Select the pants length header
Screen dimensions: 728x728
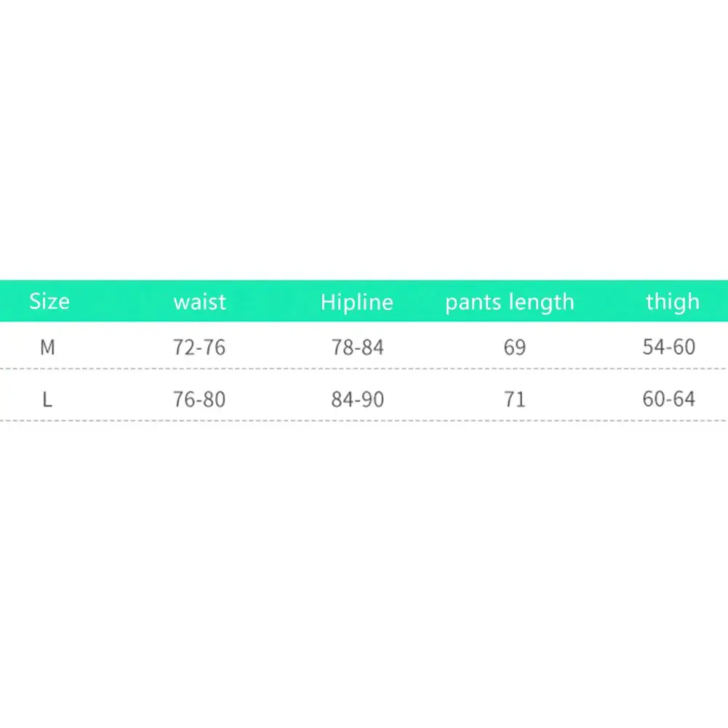coord(510,303)
